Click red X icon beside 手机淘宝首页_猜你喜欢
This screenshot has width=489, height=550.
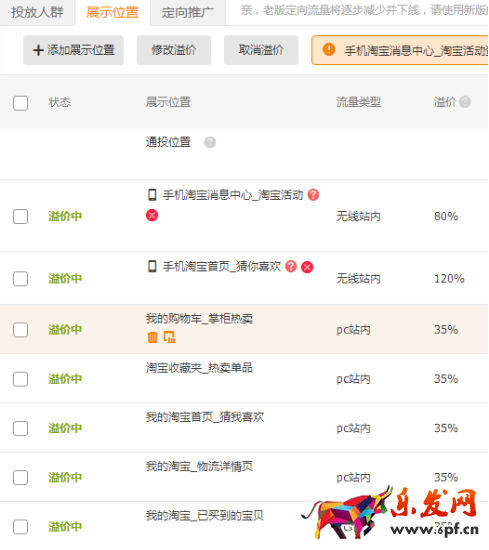307,267
